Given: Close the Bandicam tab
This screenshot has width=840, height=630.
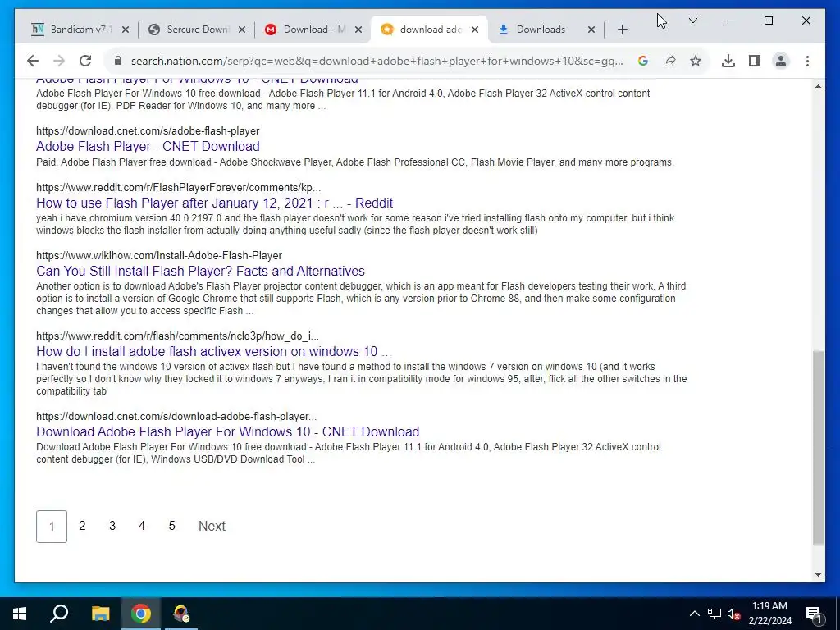Looking at the screenshot, I should click(126, 30).
